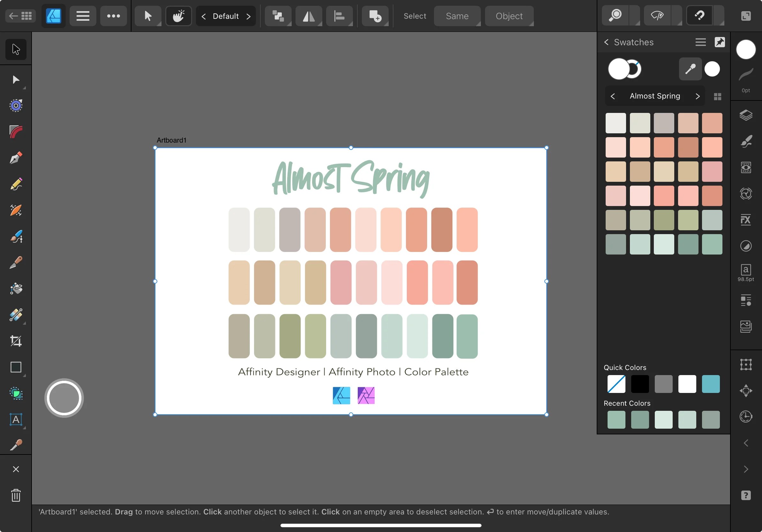Collapse the right studio sidebar
Image resolution: width=762 pixels, height=532 pixels.
[746, 443]
